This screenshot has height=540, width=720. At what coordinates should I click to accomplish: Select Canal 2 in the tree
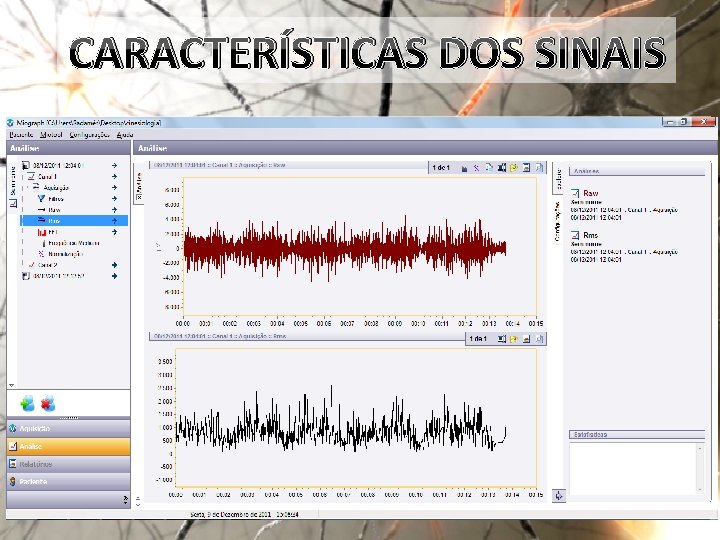click(x=47, y=265)
